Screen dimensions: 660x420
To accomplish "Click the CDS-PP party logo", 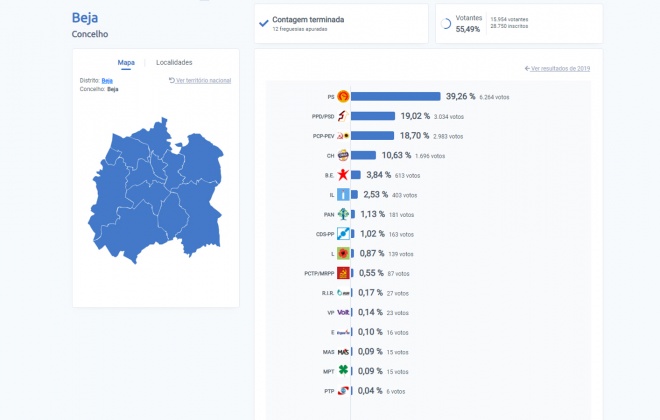I will (x=343, y=234).
